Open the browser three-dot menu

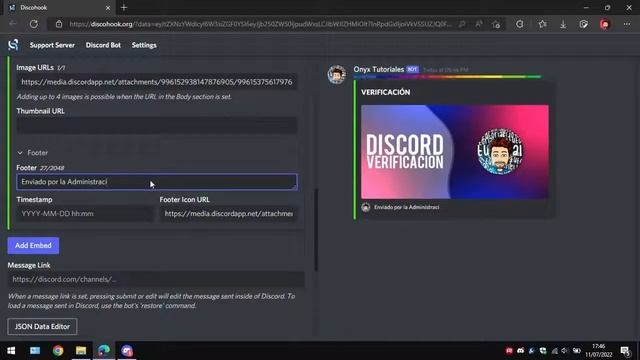(x=627, y=24)
